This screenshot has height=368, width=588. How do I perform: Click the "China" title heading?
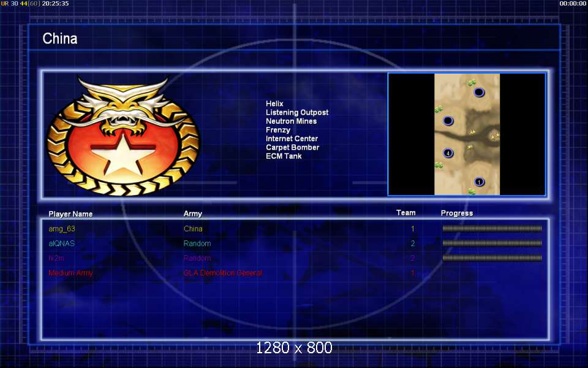coord(60,38)
